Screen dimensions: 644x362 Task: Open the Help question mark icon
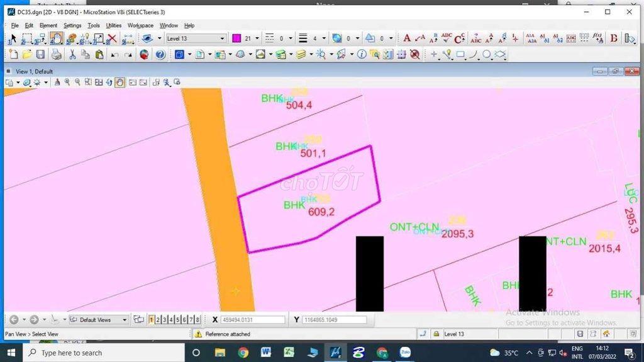160,54
